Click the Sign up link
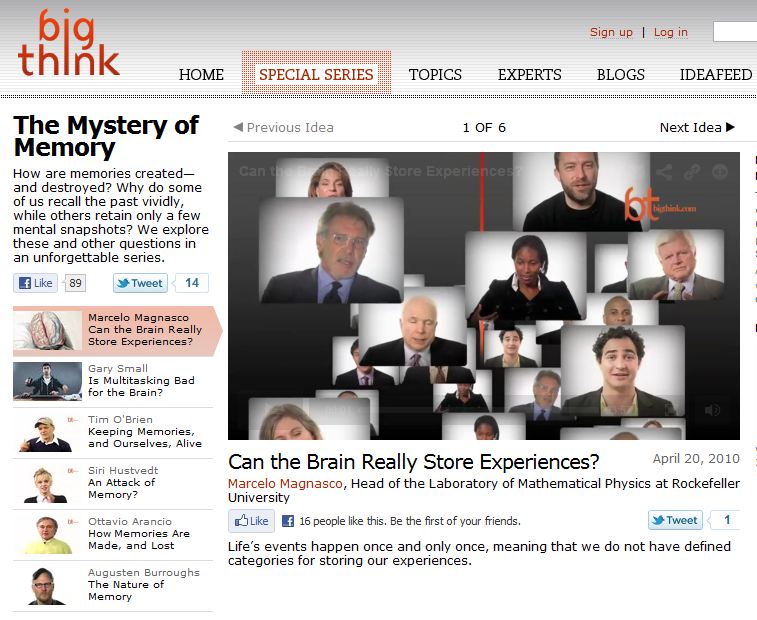757x620 pixels. tap(611, 32)
